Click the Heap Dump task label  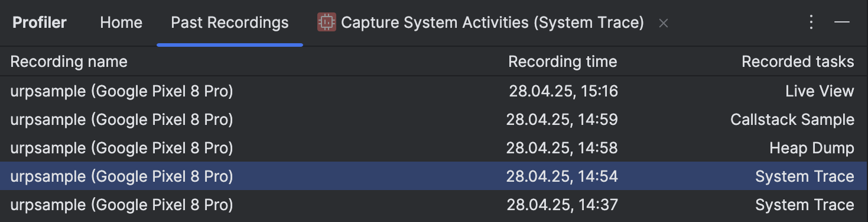tap(812, 147)
